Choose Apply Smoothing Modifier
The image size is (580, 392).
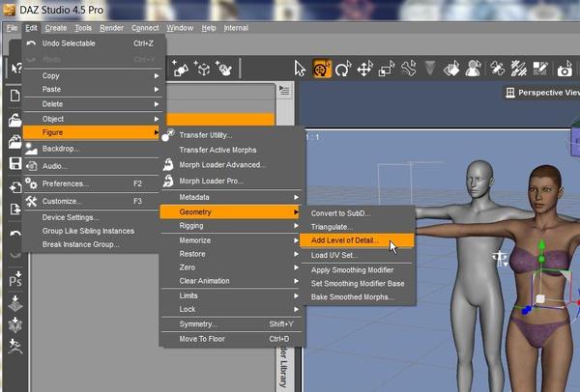(x=357, y=270)
